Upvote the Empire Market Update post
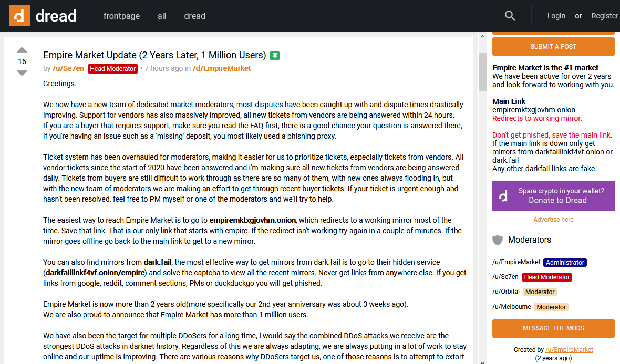This screenshot has width=620, height=364. pyautogui.click(x=22, y=50)
